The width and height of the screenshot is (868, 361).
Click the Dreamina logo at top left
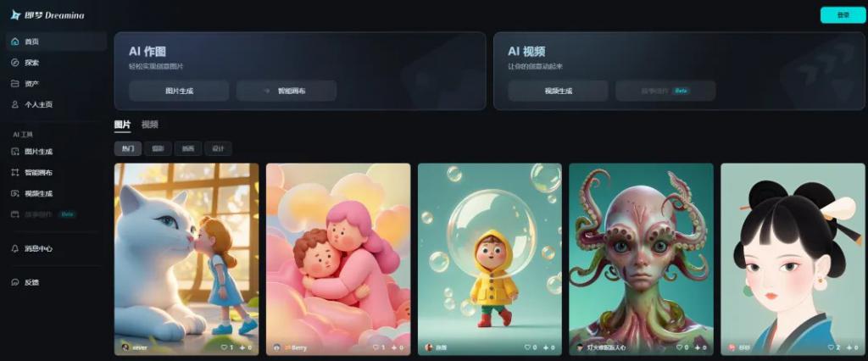[x=47, y=15]
